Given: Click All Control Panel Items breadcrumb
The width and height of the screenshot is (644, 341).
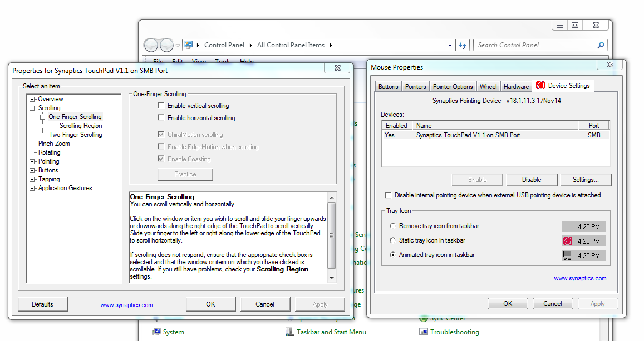Looking at the screenshot, I should [291, 45].
